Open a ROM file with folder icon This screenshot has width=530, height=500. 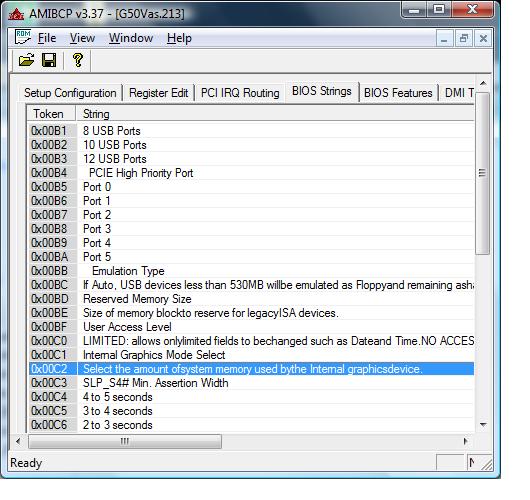[x=26, y=60]
